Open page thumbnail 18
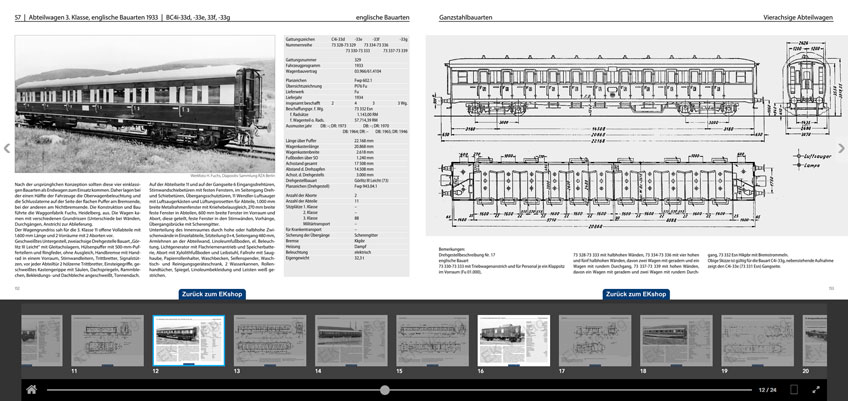This screenshot has height=401, width=848. [x=676, y=341]
